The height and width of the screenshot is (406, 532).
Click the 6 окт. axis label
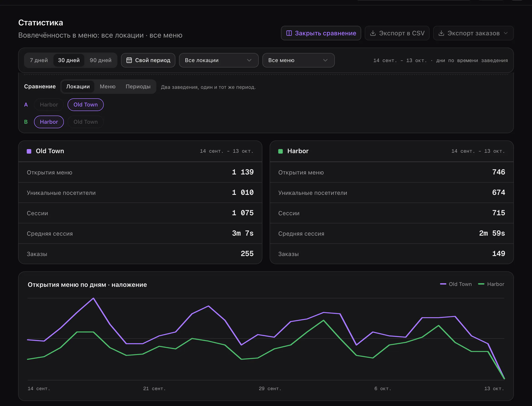pyautogui.click(x=383, y=389)
